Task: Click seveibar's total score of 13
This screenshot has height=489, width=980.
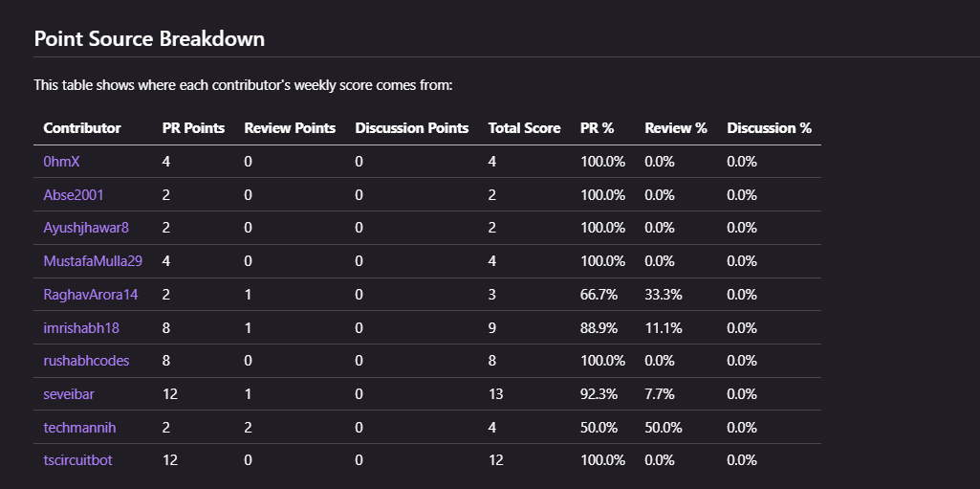Action: click(x=495, y=394)
